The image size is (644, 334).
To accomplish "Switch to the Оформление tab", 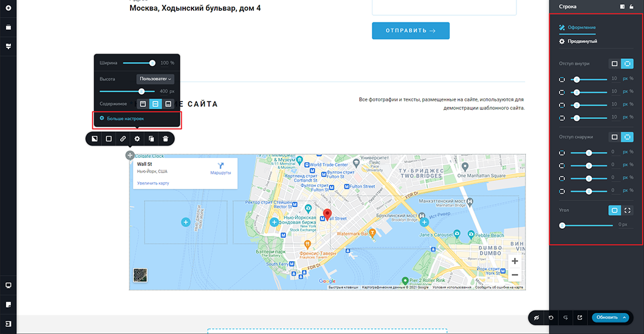I will (581, 27).
